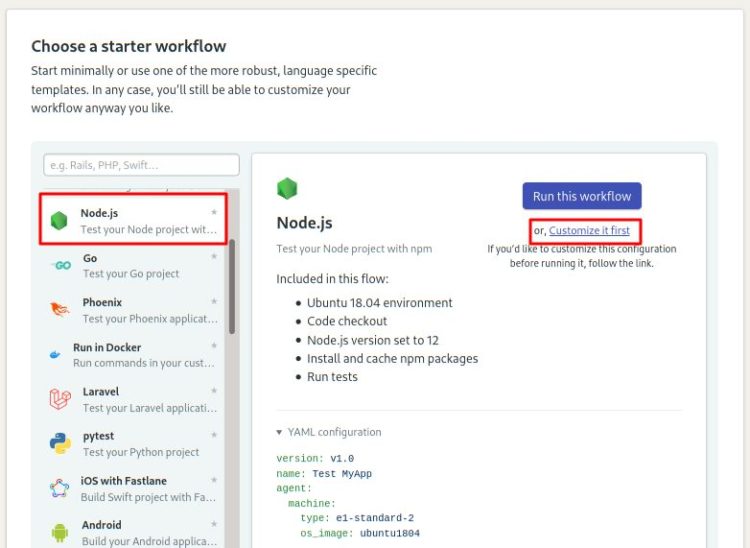Star the Go workflow template

214,256
